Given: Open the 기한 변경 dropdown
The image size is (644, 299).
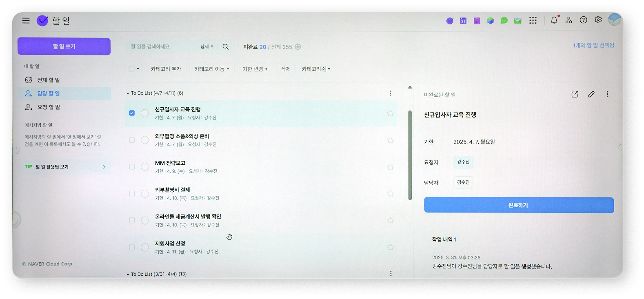Looking at the screenshot, I should point(255,69).
